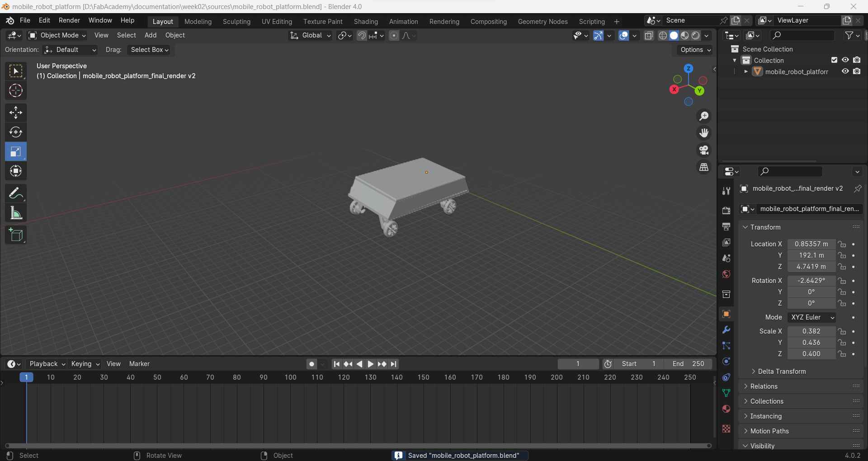Add a new workspace tab

[x=616, y=22]
